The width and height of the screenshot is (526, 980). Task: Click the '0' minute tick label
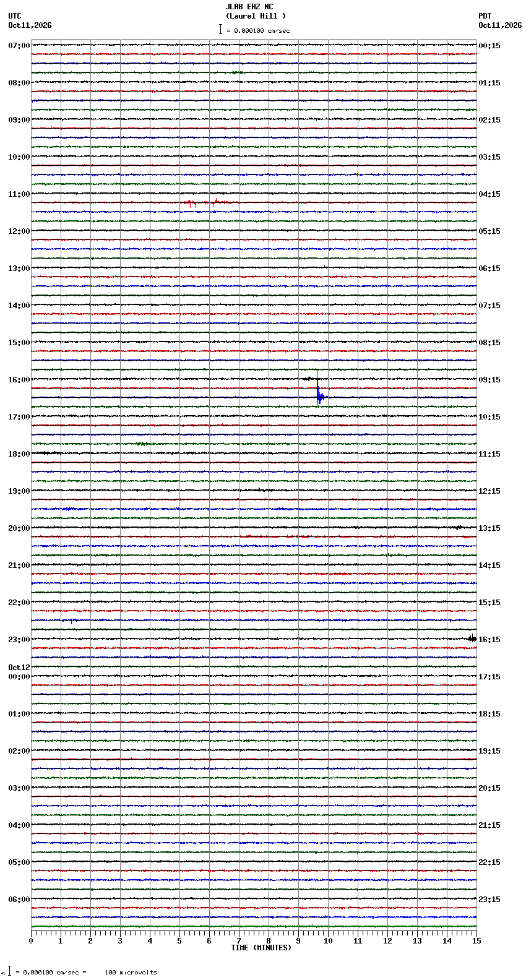pos(31,941)
